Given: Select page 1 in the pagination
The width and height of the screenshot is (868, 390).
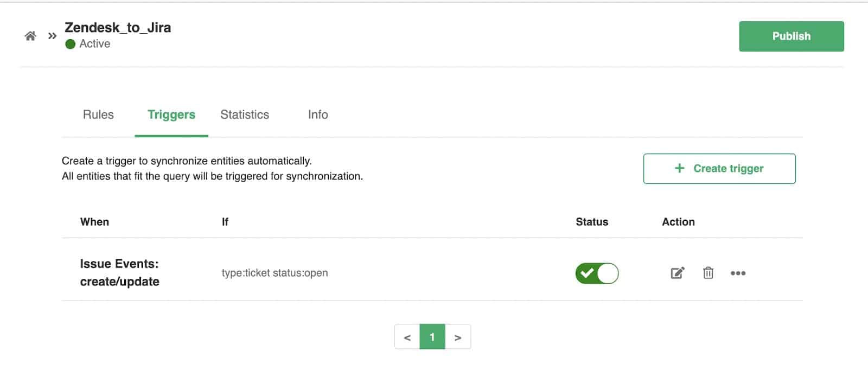Looking at the screenshot, I should 432,336.
